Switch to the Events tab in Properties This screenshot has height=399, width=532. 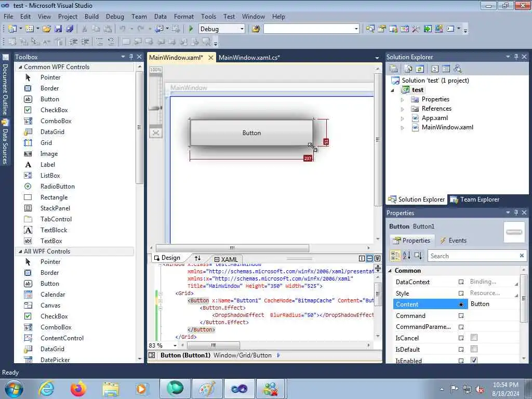point(453,241)
